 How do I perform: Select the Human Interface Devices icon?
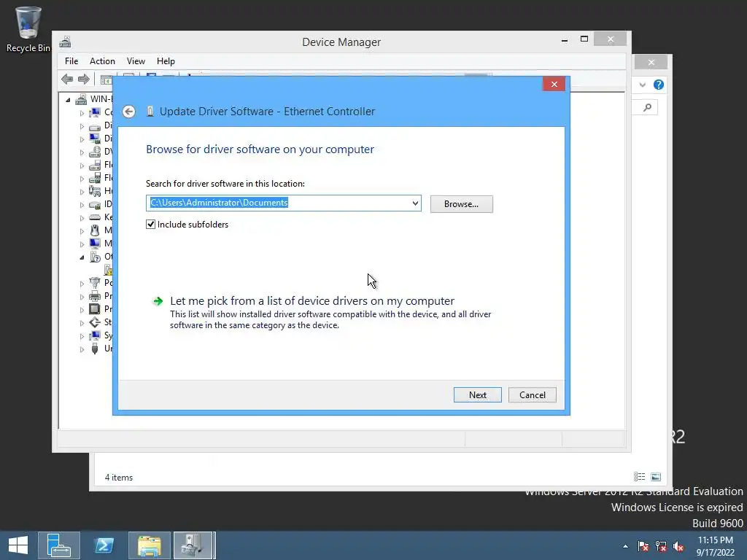click(x=95, y=192)
